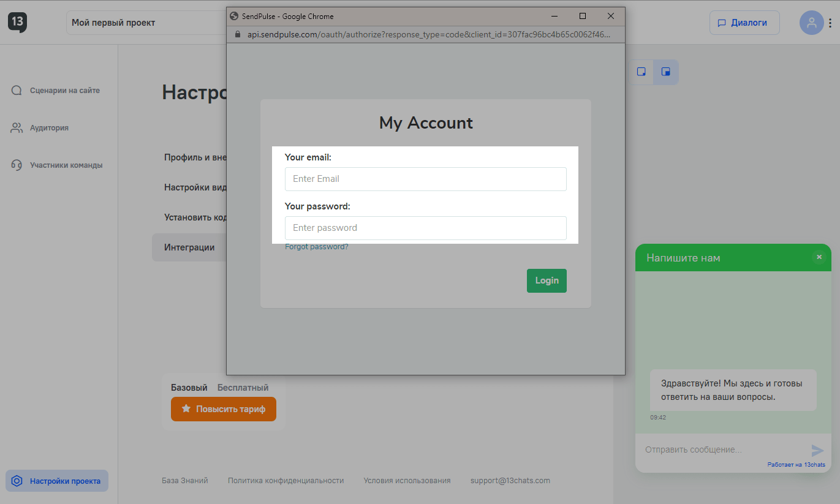Screen dimensions: 840x504
Task: Click the 'Базовый' plan label
Action: tap(189, 388)
